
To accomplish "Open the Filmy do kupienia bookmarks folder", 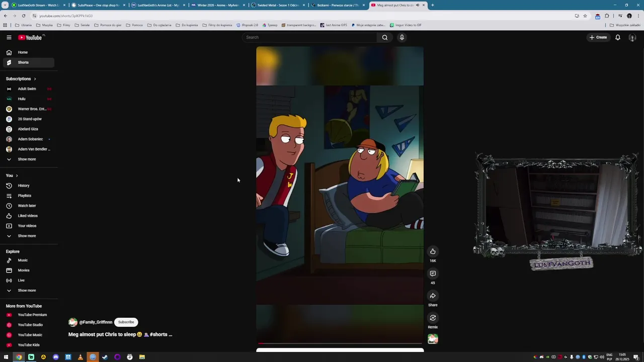I will pos(217,25).
